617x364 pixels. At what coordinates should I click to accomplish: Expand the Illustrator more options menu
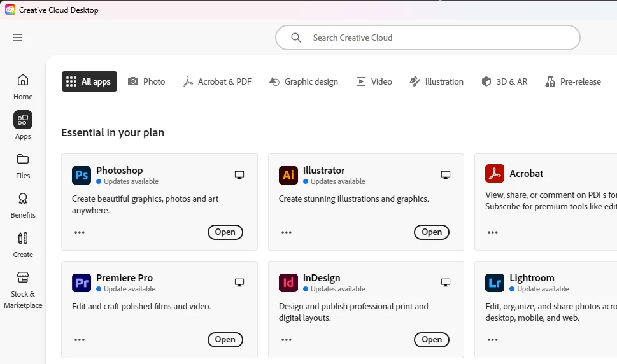[x=287, y=232]
